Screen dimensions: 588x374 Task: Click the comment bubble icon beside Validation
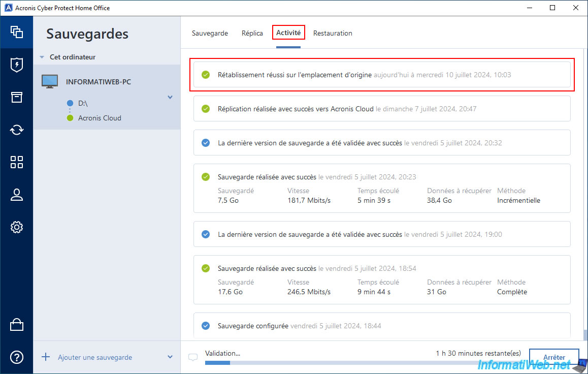click(193, 357)
